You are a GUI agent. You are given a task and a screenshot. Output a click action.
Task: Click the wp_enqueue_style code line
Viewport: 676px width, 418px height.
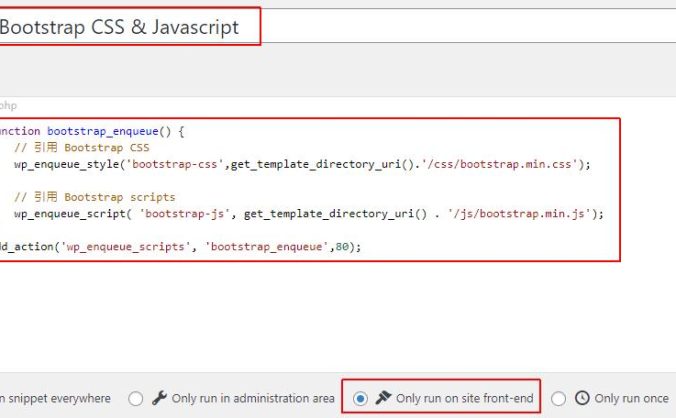(x=302, y=164)
